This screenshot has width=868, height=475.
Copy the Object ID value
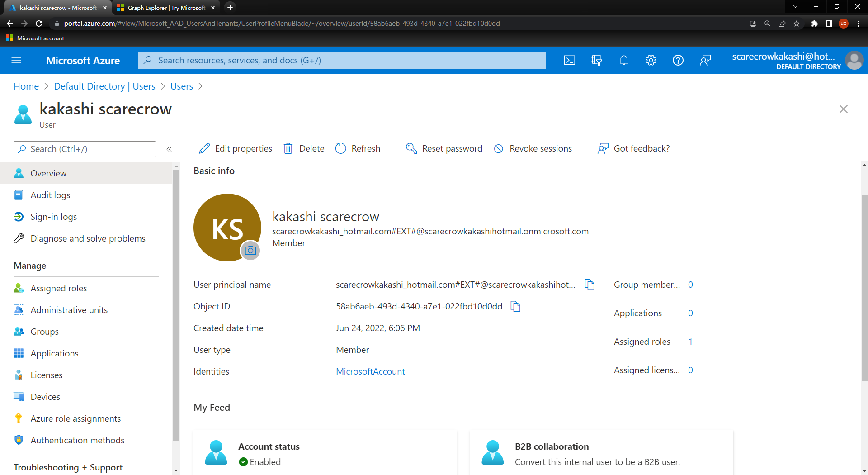pyautogui.click(x=515, y=306)
